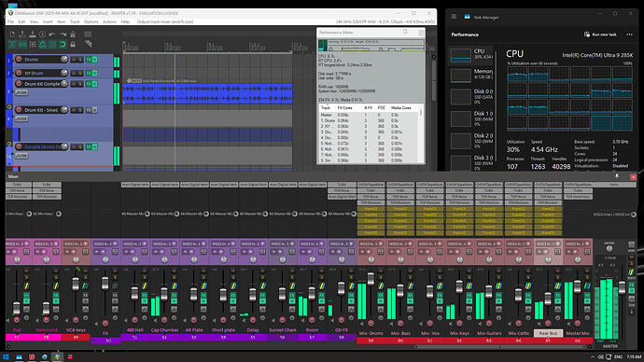Screen dimensions: 644x362
Task: Open FX chain on NY Drum track
Action: 89,73
